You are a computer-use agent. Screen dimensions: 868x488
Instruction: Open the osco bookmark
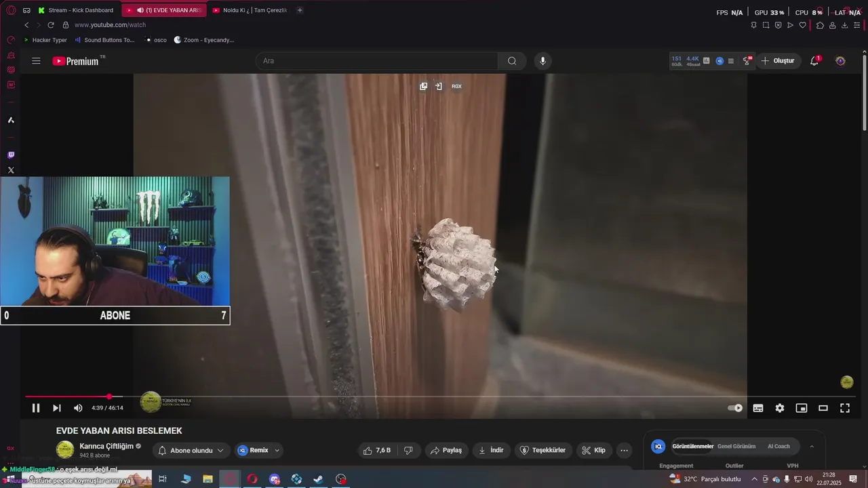pyautogui.click(x=155, y=40)
